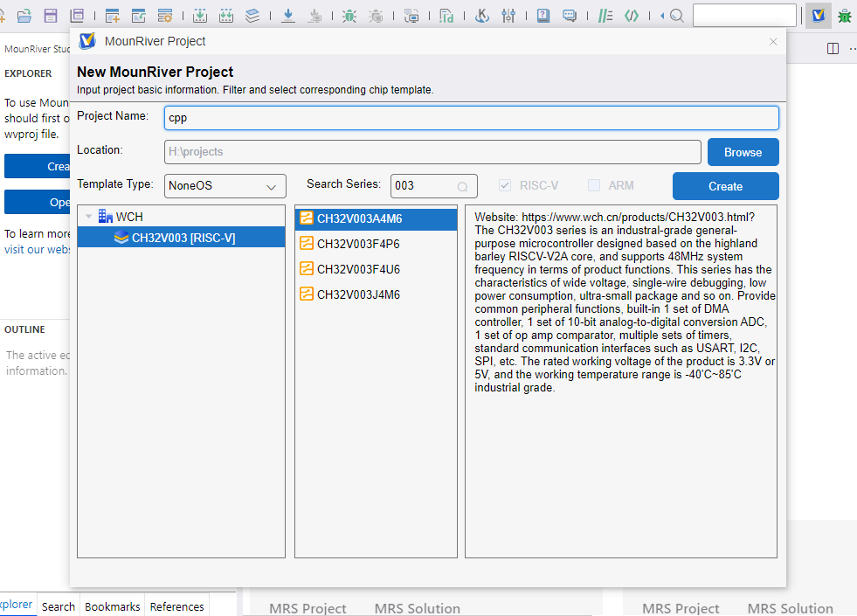The height and width of the screenshot is (616, 857).
Task: Click the Browse button
Action: (x=743, y=152)
